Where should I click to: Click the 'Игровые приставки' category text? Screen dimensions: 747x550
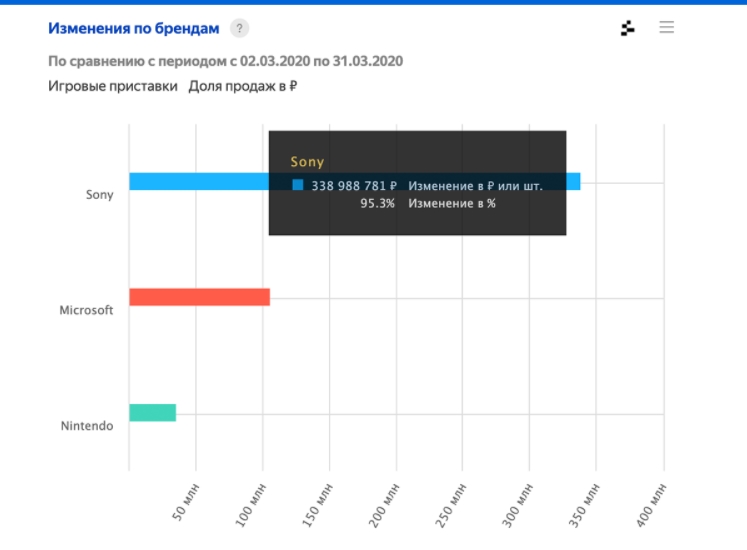click(x=113, y=86)
